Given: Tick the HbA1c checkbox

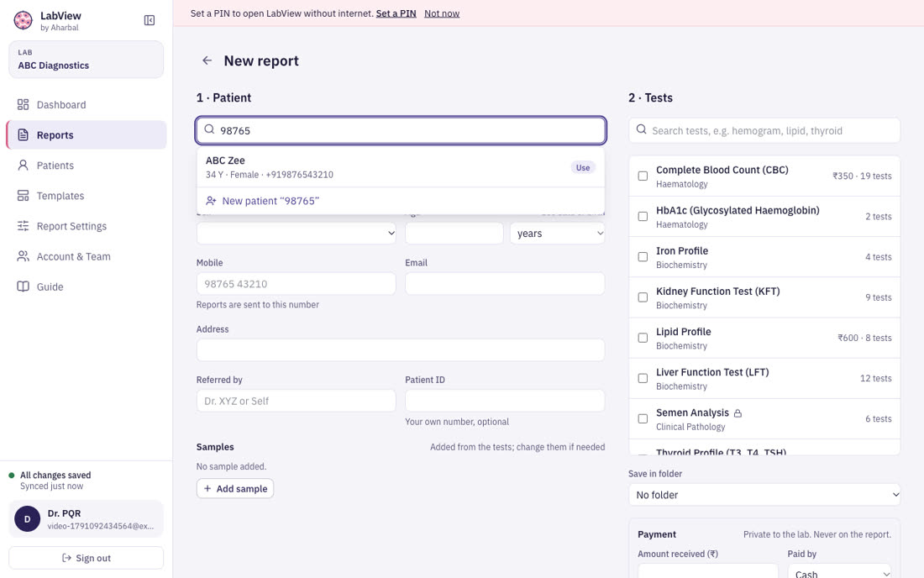Looking at the screenshot, I should [x=643, y=217].
